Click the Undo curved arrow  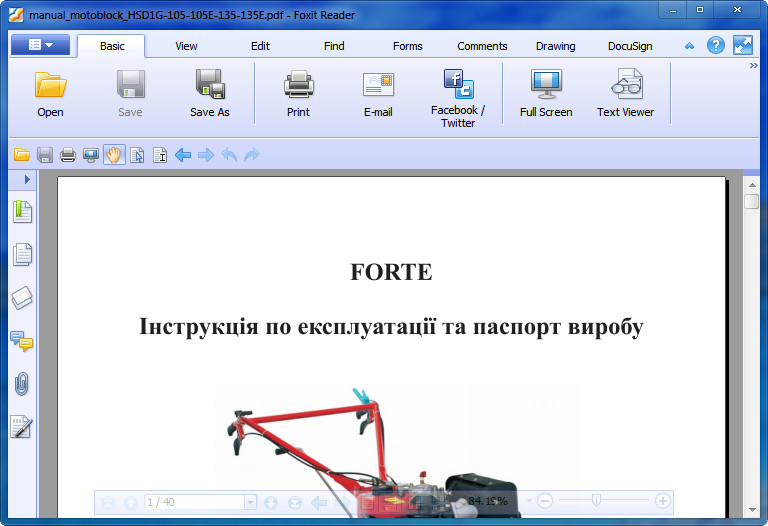[x=229, y=155]
